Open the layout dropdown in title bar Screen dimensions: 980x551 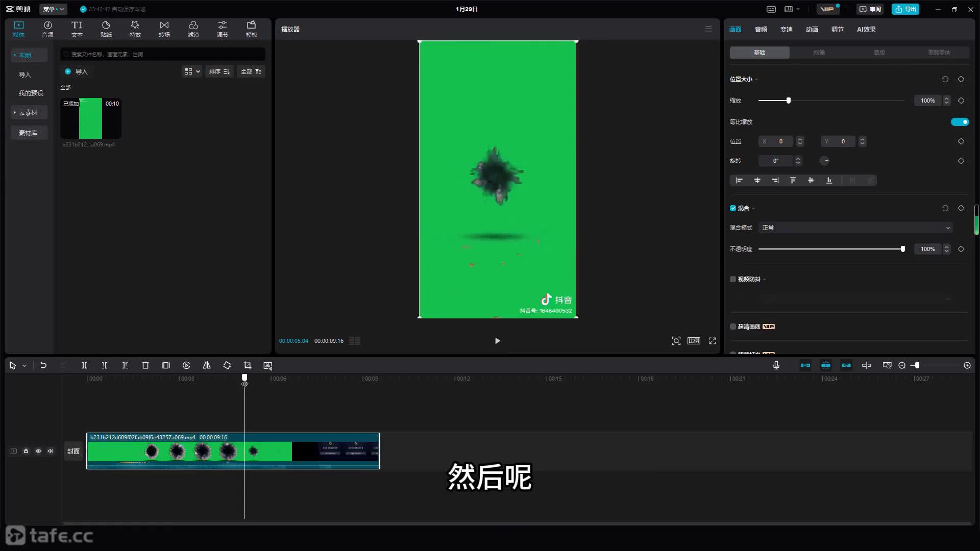(792, 9)
